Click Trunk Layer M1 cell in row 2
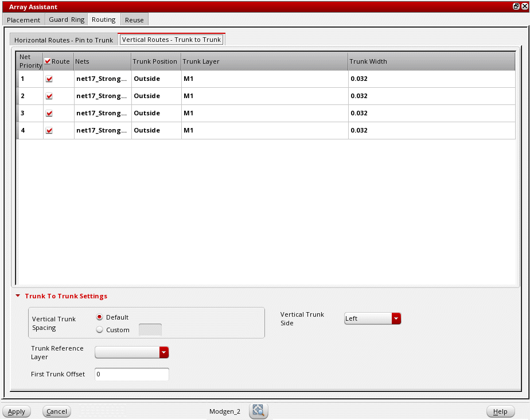530x420 pixels. point(264,96)
